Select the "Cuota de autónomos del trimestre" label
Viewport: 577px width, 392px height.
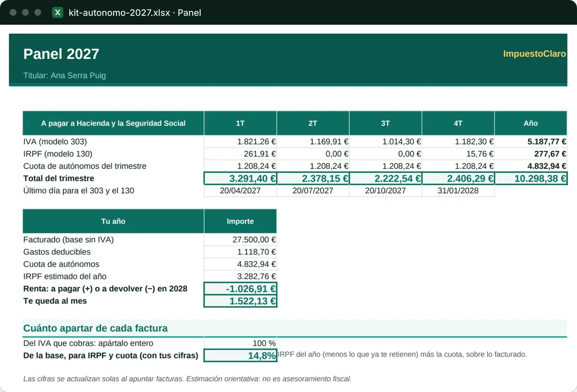coord(85,166)
